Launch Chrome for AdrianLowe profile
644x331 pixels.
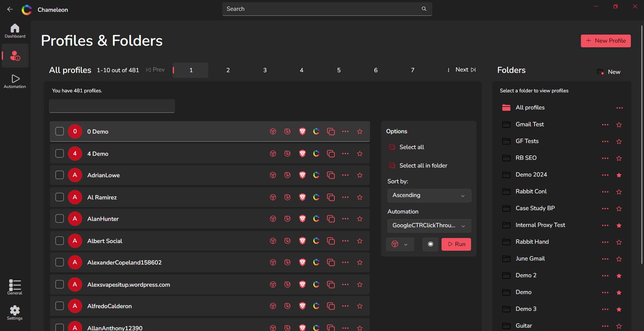click(273, 175)
